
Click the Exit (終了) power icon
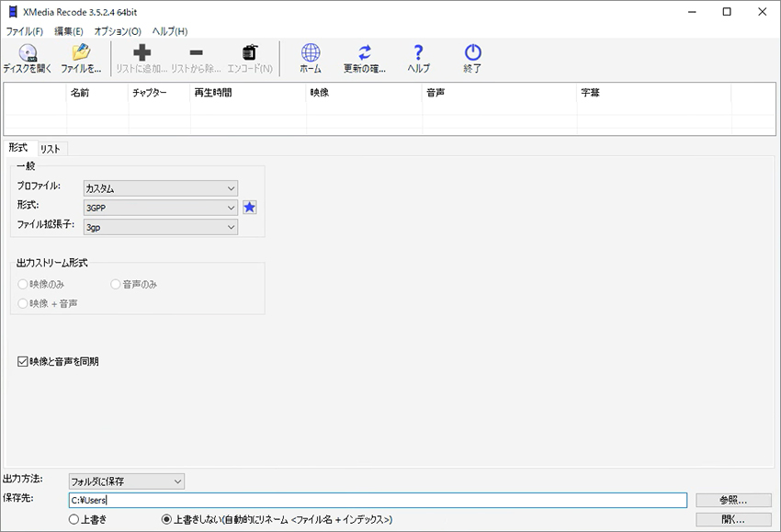472,52
